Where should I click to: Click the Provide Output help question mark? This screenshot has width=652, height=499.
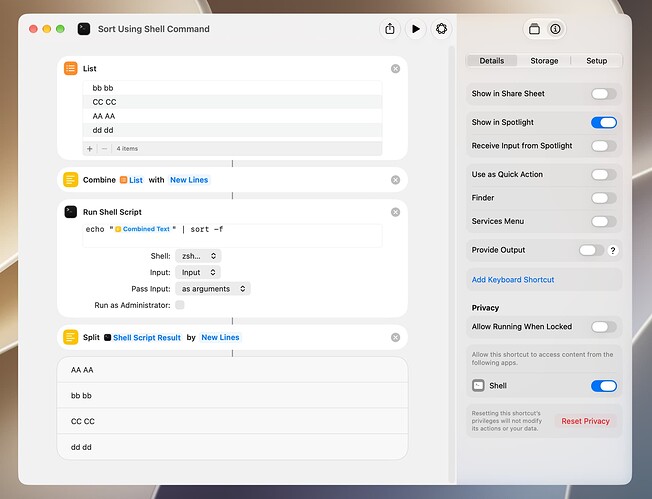[612, 250]
